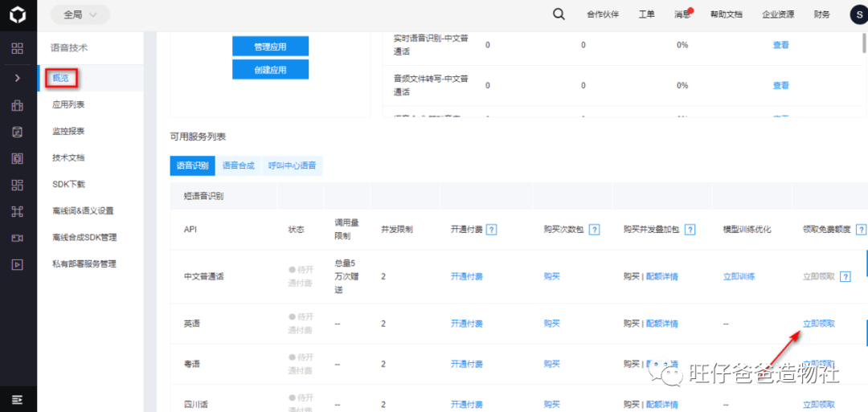Open the grid overview icon in dark sidebar
This screenshot has width=868, height=412.
tap(18, 48)
